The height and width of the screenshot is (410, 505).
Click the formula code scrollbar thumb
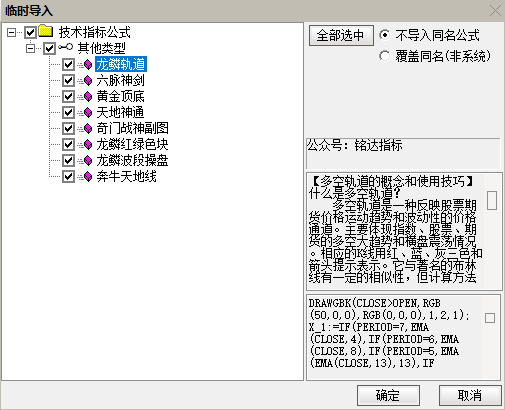click(x=490, y=318)
